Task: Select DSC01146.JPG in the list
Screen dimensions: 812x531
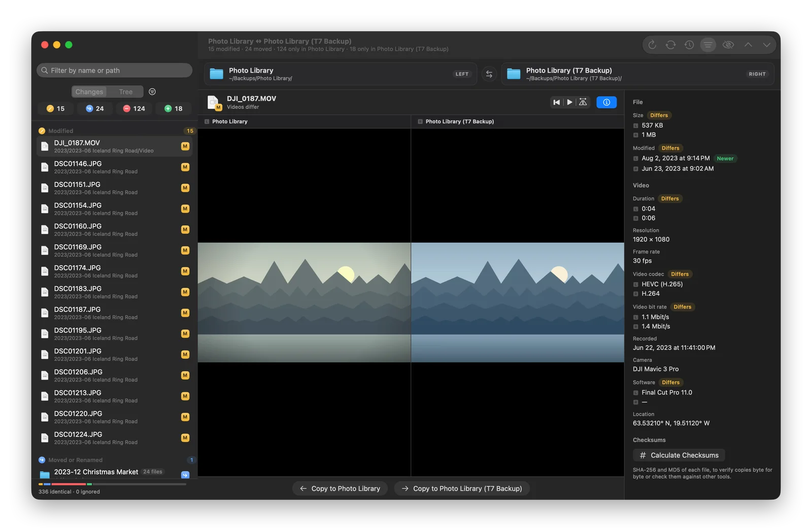Action: tap(114, 167)
